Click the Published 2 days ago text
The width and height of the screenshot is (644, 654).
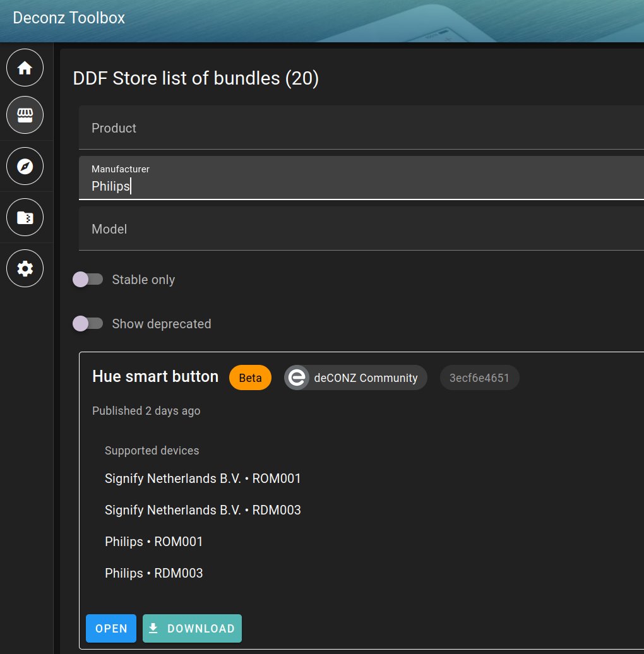tap(146, 411)
